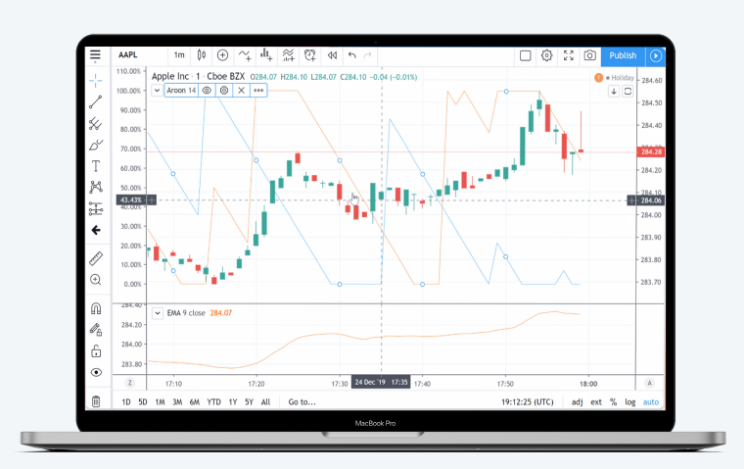Hide the Aroon 14 indicator with eye icon
Viewport: 744px width, 469px height.
(206, 90)
